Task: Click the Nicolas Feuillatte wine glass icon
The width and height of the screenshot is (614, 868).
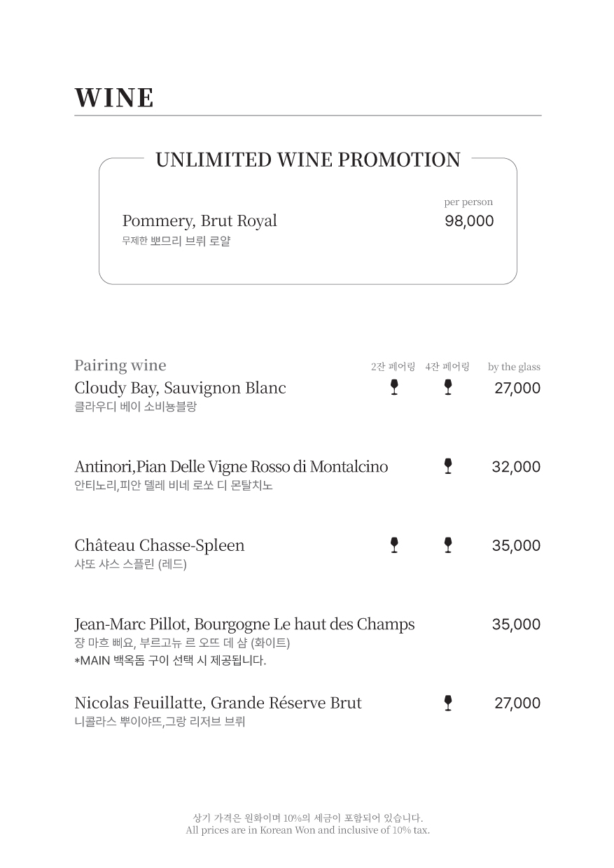Action: click(448, 703)
